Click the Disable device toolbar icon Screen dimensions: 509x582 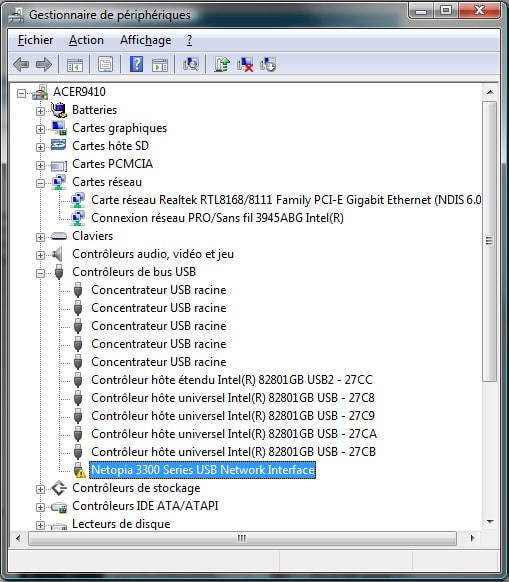tap(268, 64)
